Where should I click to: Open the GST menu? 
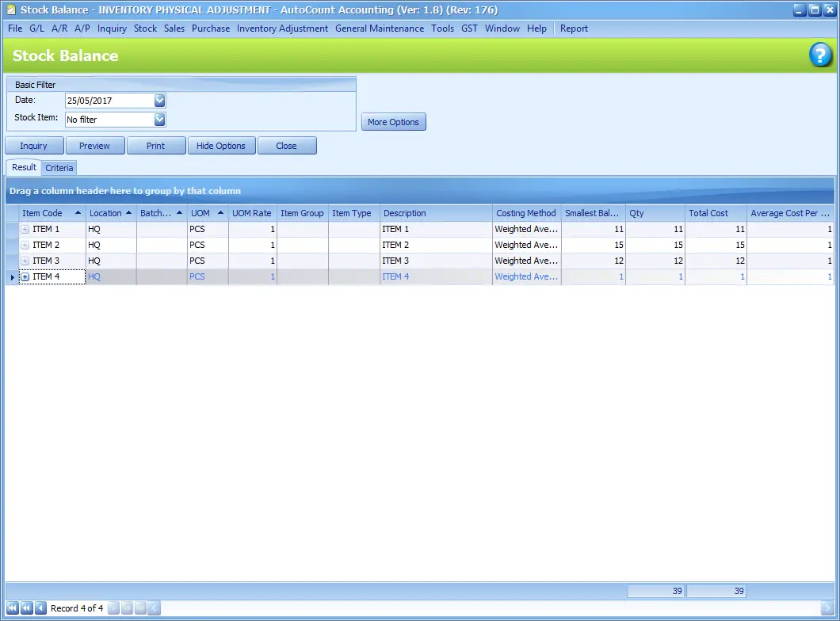click(x=469, y=28)
